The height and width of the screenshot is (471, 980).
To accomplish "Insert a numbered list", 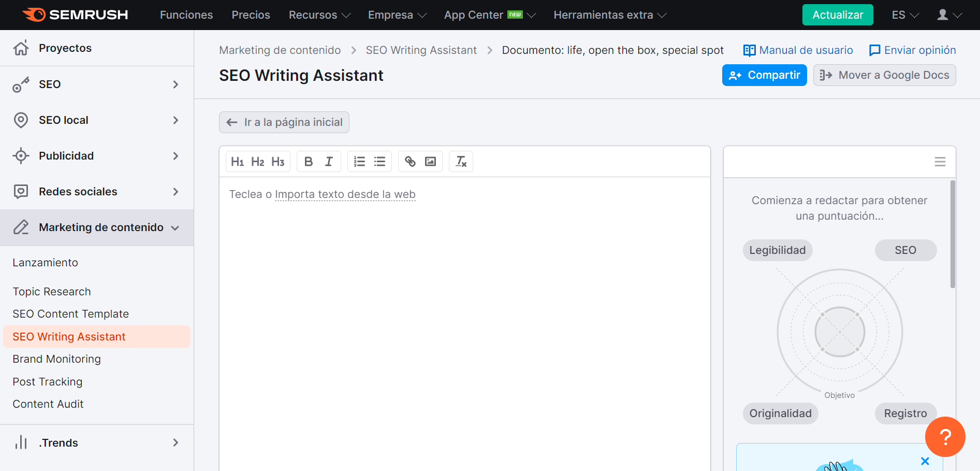I will click(x=359, y=162).
